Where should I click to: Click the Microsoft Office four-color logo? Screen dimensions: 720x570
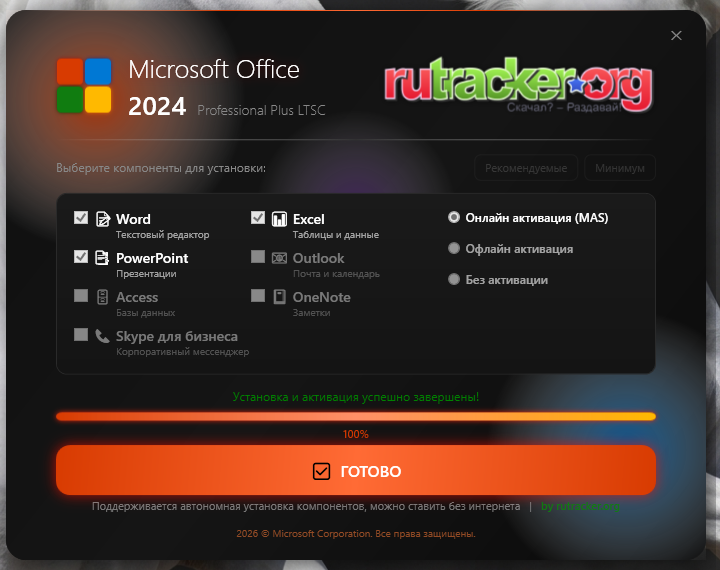(x=84, y=85)
